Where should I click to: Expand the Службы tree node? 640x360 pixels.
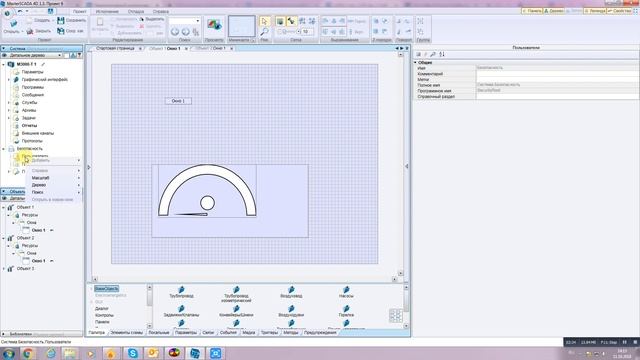[x=9, y=103]
